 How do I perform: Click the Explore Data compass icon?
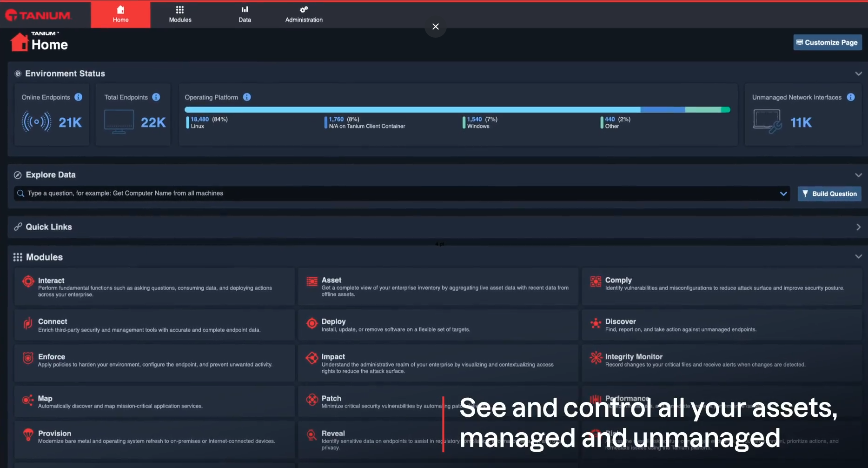pyautogui.click(x=18, y=175)
